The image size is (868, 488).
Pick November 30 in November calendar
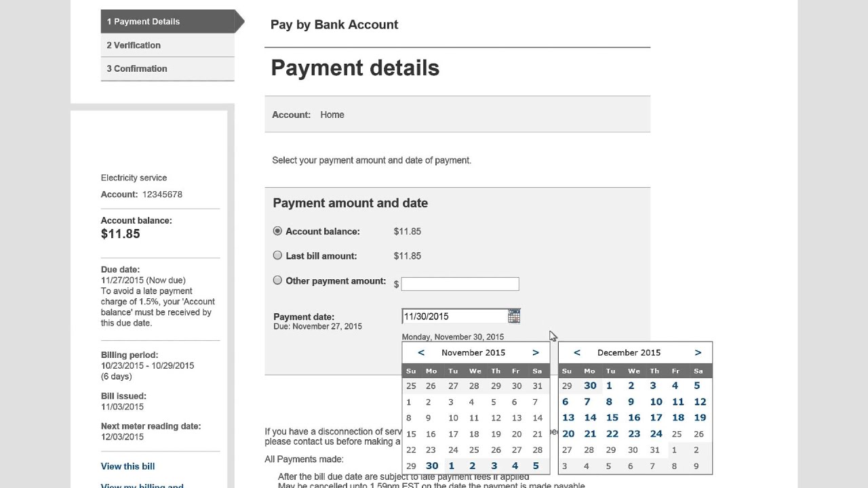(432, 466)
